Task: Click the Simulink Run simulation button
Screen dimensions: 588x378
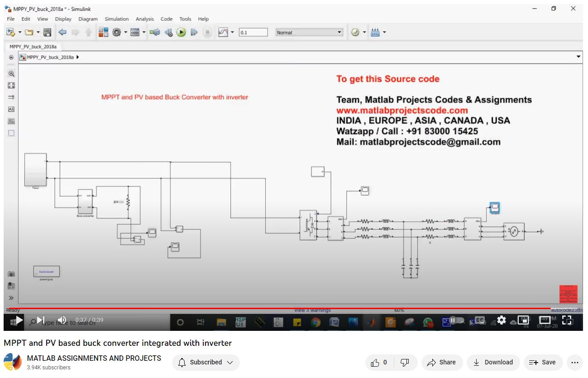Action: (181, 32)
